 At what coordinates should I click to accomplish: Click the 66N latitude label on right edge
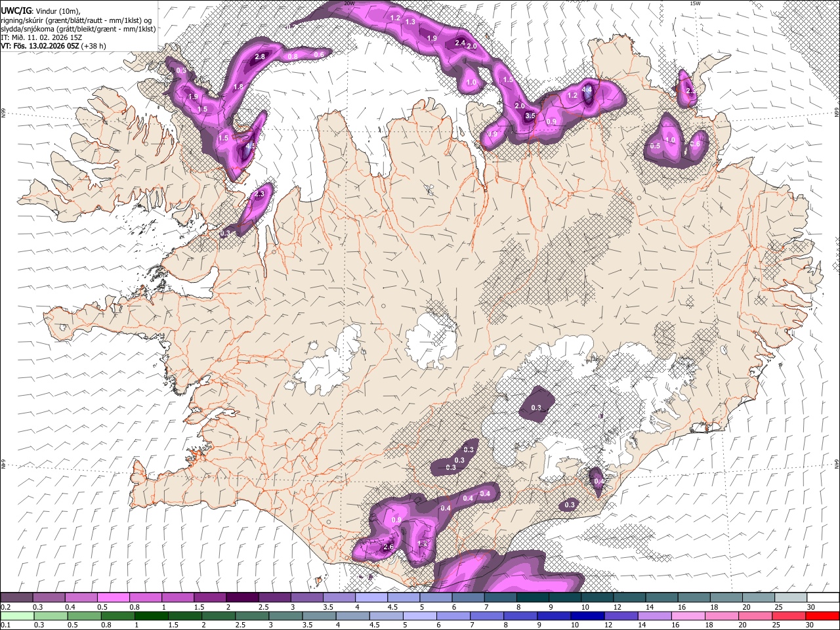[836, 114]
